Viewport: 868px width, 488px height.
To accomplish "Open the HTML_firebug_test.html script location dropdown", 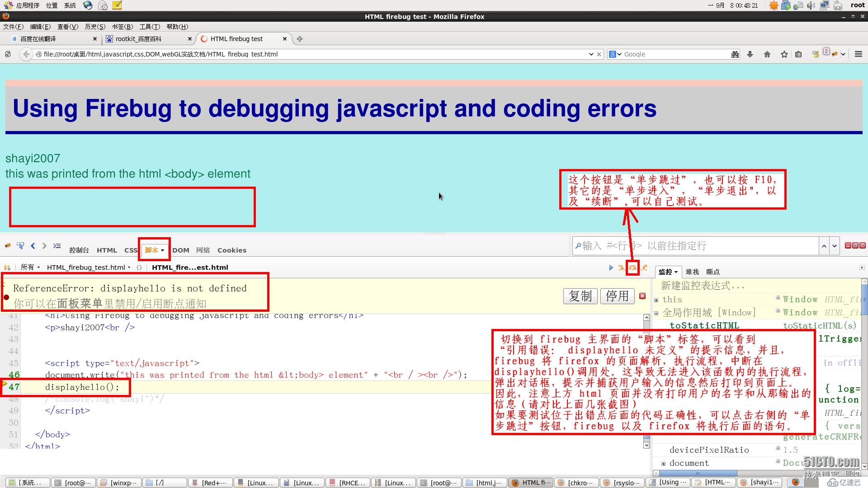I will click(89, 267).
